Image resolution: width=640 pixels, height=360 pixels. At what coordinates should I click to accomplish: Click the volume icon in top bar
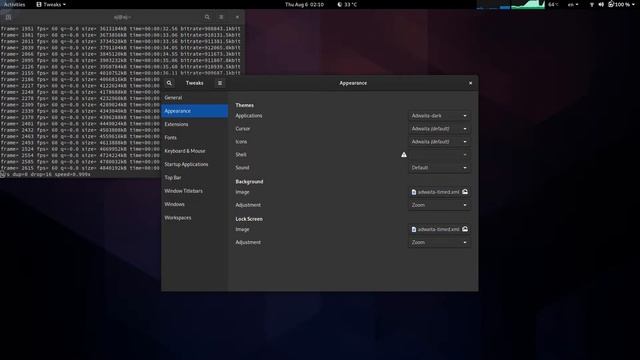(601, 4)
